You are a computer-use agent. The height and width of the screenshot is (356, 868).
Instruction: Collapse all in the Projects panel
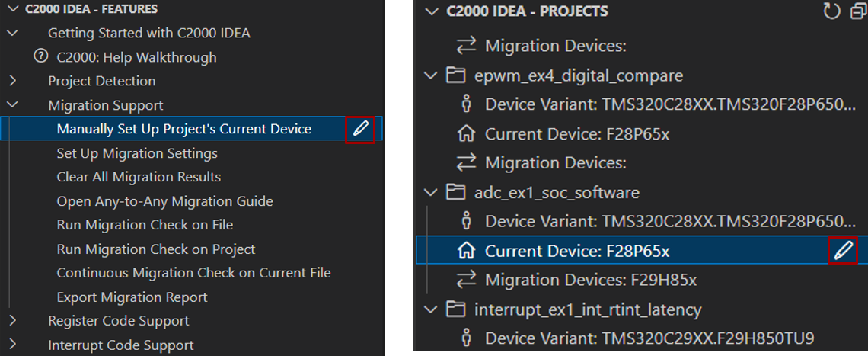tap(857, 11)
